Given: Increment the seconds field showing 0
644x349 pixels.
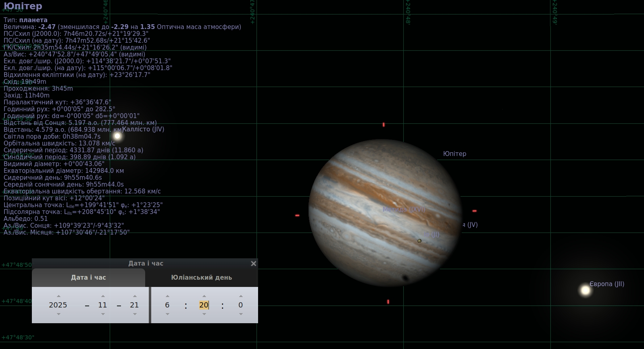Looking at the screenshot, I should (x=241, y=296).
